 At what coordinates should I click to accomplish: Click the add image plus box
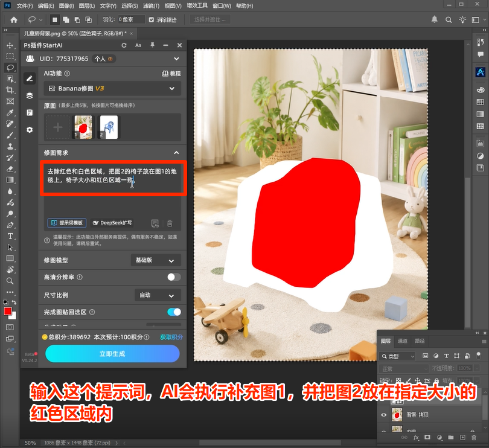tap(58, 127)
